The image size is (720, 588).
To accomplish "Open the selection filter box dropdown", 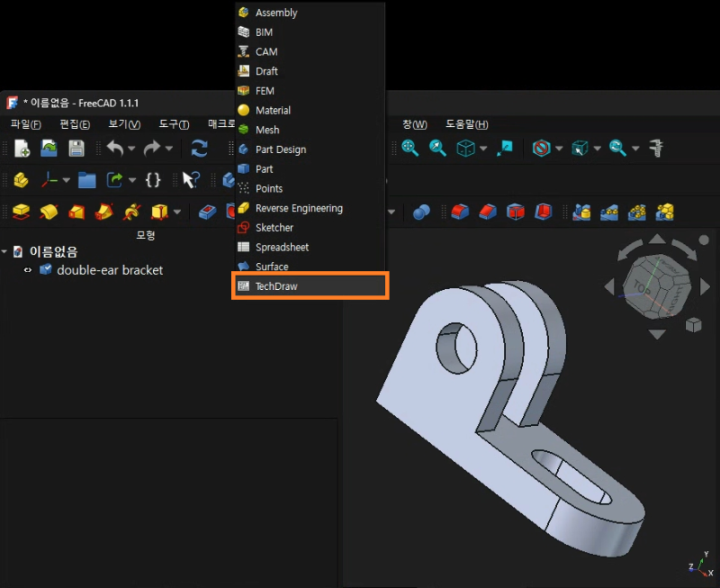I will tap(598, 148).
